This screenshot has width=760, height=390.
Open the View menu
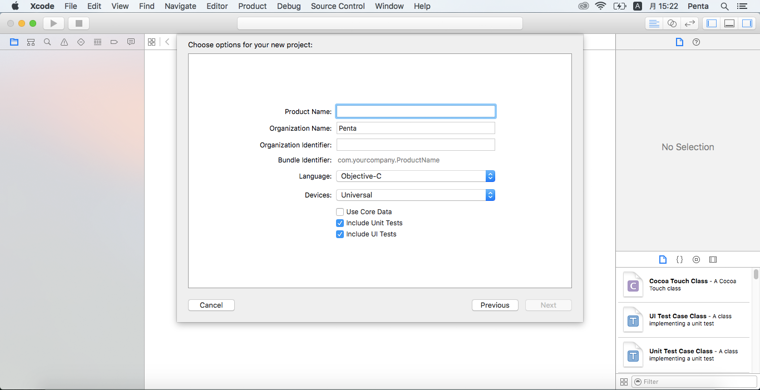pyautogui.click(x=120, y=6)
